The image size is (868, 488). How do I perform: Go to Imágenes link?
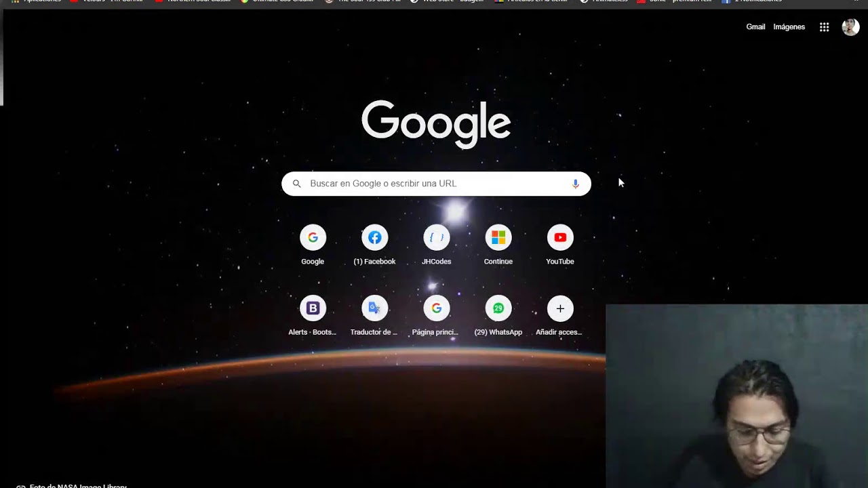(789, 27)
